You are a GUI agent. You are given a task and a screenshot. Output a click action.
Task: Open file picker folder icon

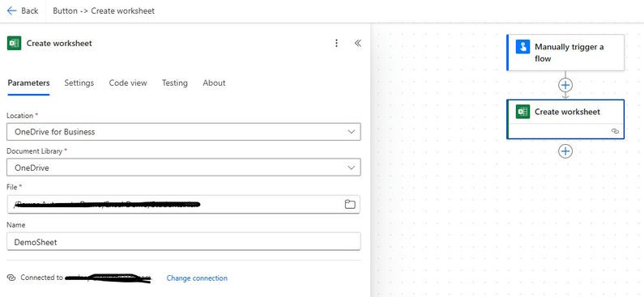349,204
